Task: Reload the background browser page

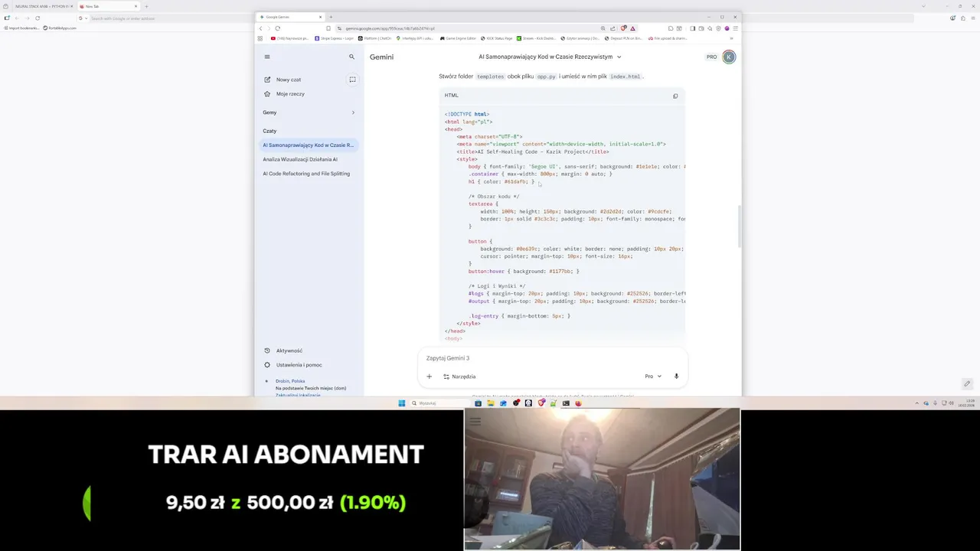Action: [38, 18]
